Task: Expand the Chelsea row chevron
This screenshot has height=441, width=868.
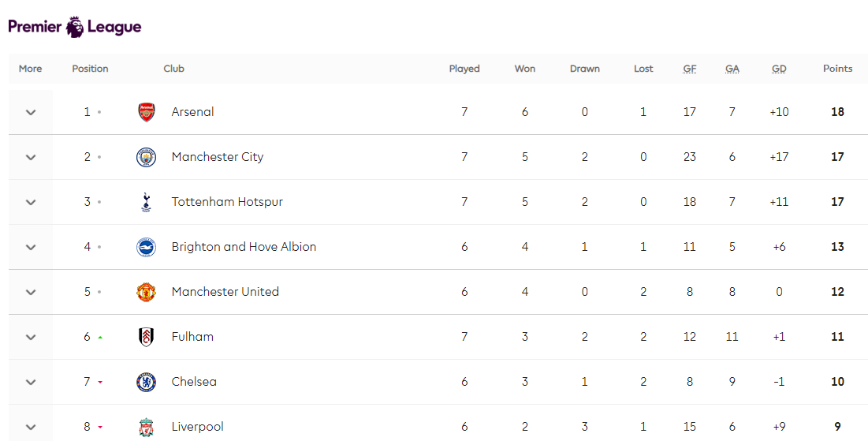Action: [31, 383]
